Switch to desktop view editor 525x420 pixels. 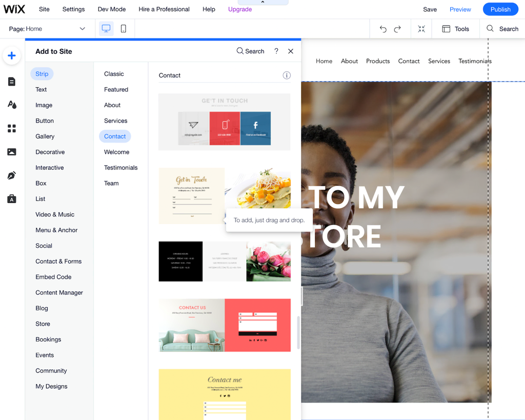click(106, 29)
